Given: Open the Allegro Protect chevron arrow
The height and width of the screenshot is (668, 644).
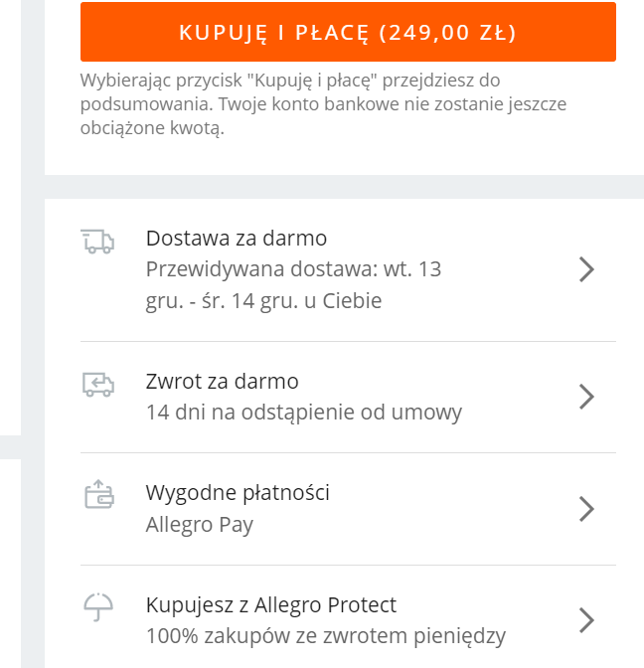Looking at the screenshot, I should [586, 620].
